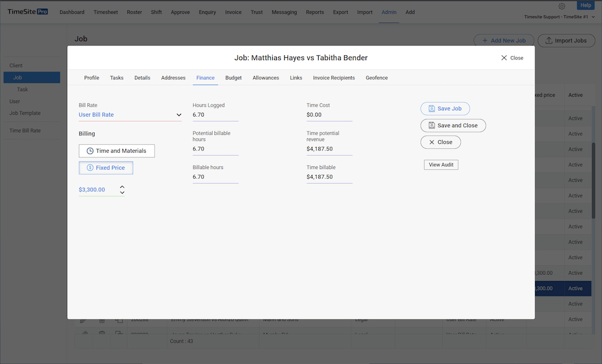
Task: Switch to the Geofence tab
Action: (377, 78)
